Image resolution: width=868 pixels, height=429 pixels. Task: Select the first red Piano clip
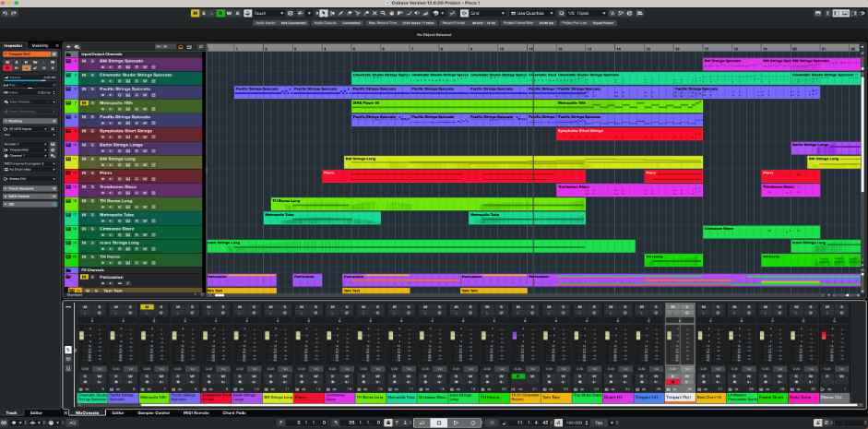tap(454, 176)
